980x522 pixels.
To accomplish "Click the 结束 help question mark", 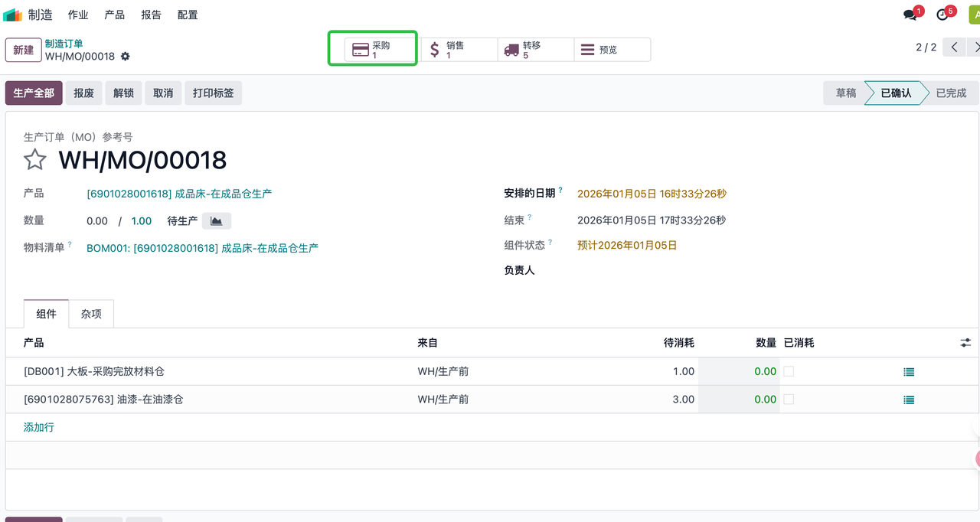I will pyautogui.click(x=530, y=217).
